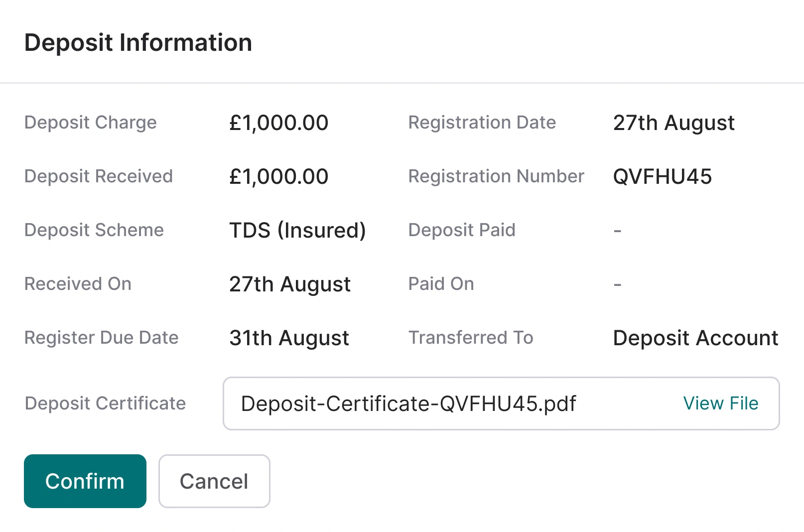The image size is (804, 532).
Task: Click the Deposit Certificate label
Action: point(105,403)
